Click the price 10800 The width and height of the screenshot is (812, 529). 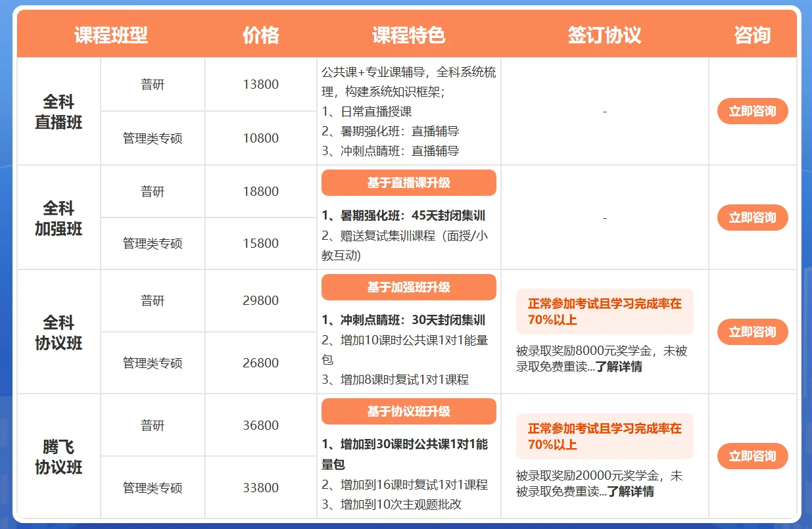260,138
